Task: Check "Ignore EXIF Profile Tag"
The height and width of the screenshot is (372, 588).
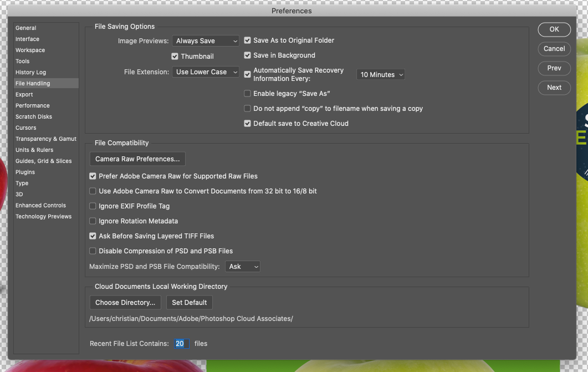Action: 93,206
